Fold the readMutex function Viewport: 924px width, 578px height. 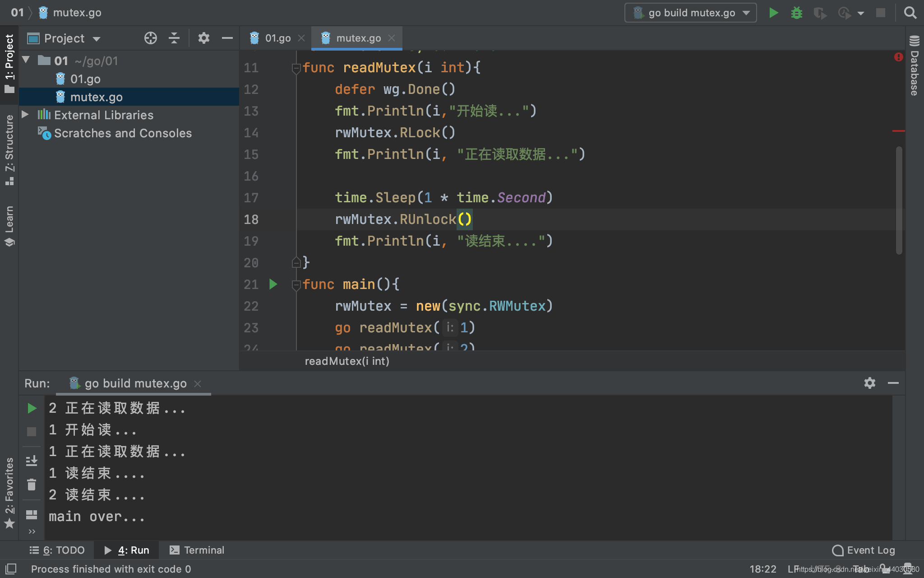click(296, 68)
